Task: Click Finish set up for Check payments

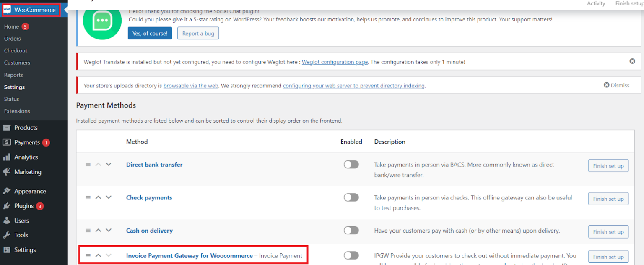Action: (x=608, y=198)
